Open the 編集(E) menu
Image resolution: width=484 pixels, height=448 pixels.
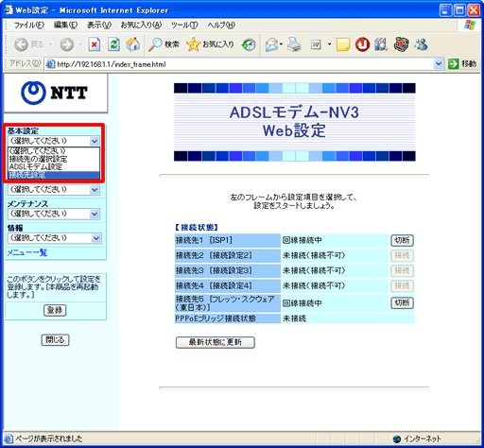pos(65,25)
